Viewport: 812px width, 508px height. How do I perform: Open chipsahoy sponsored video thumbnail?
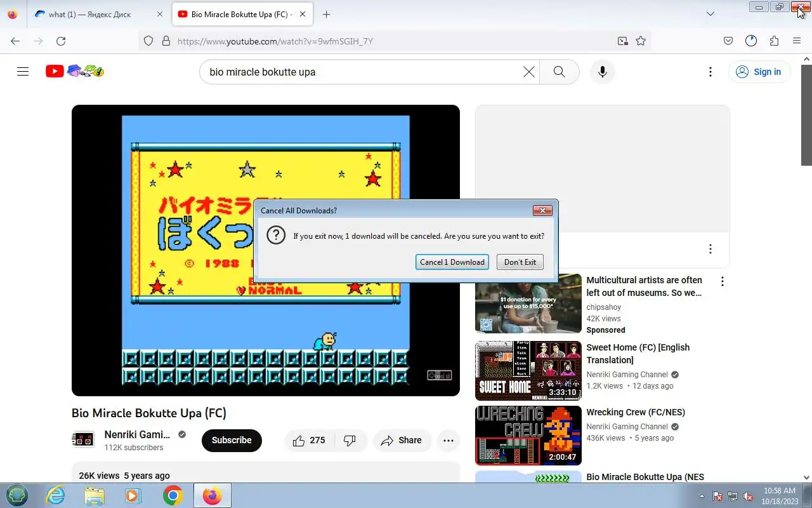pyautogui.click(x=528, y=304)
